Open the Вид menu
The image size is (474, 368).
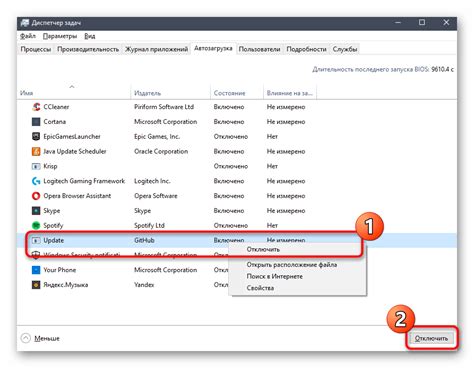click(90, 36)
